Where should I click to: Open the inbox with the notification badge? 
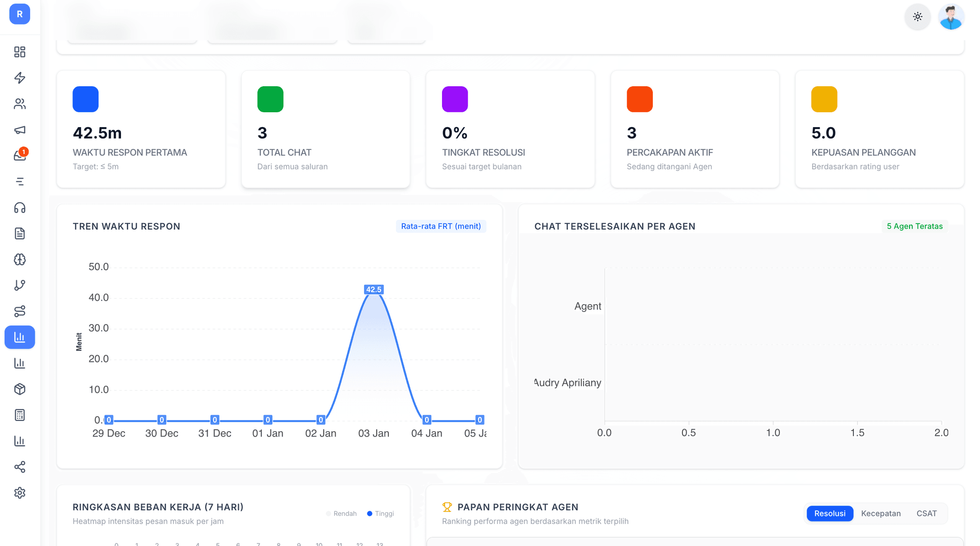(x=20, y=155)
